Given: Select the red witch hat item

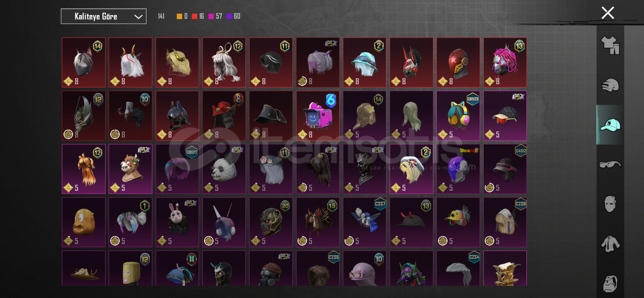Looking at the screenshot, I should (x=224, y=116).
